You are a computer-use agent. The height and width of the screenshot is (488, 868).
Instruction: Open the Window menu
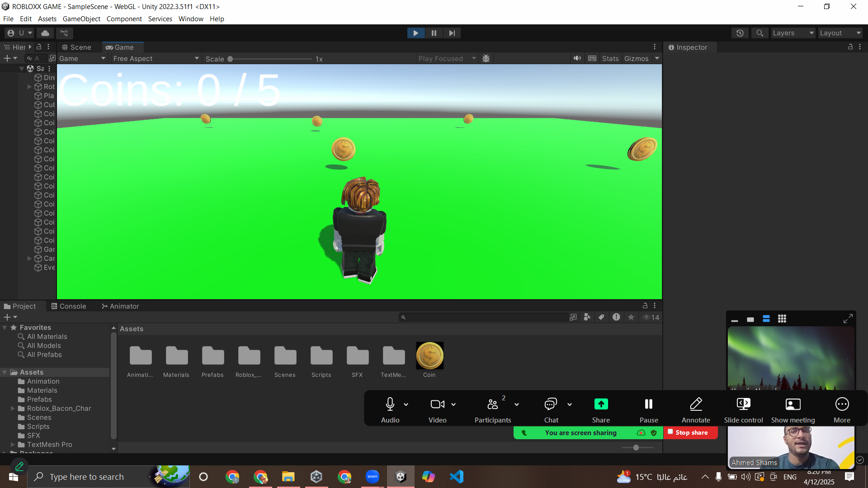tap(191, 19)
